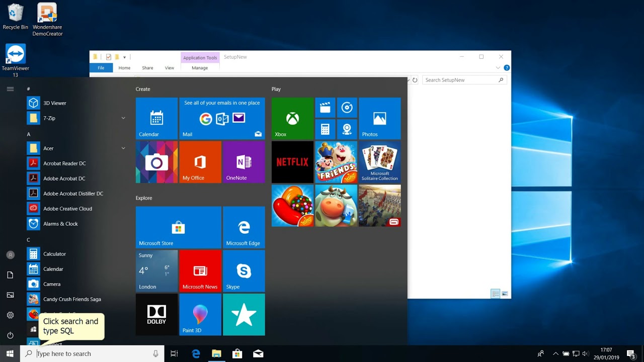Open Alarms & Clock from app list

(x=78, y=224)
